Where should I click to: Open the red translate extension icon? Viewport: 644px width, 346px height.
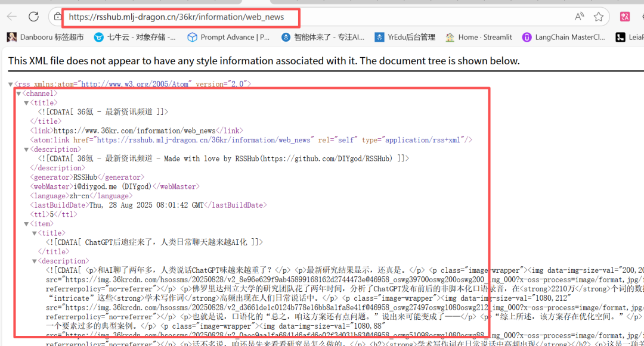click(x=625, y=17)
